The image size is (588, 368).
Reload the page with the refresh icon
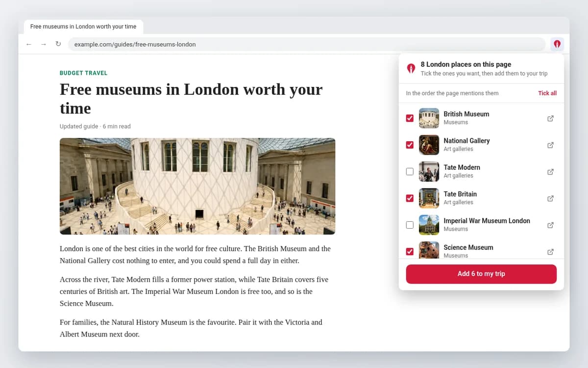click(x=58, y=44)
